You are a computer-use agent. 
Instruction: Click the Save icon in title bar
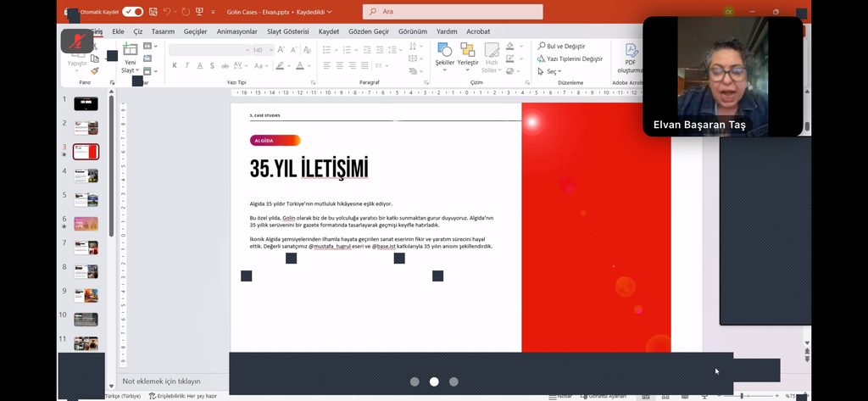click(153, 12)
